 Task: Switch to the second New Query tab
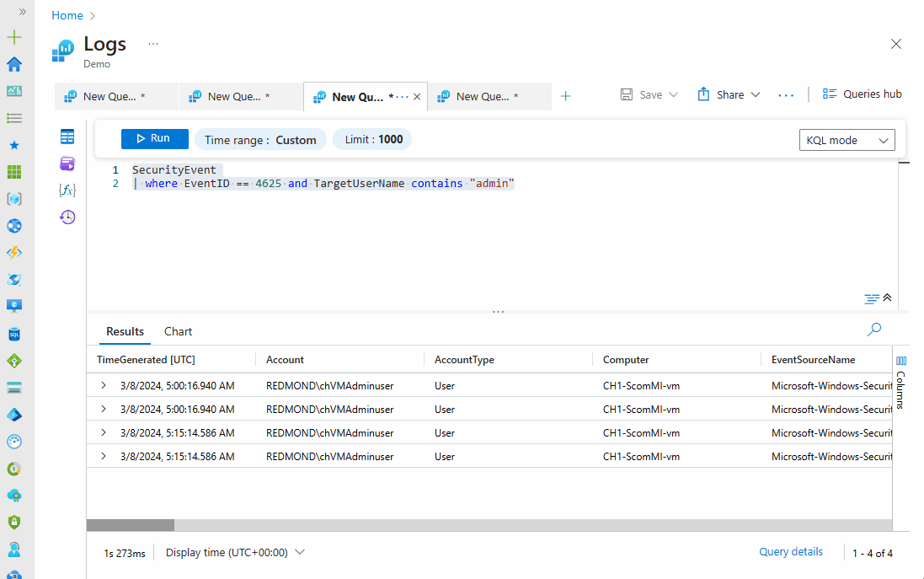(240, 97)
